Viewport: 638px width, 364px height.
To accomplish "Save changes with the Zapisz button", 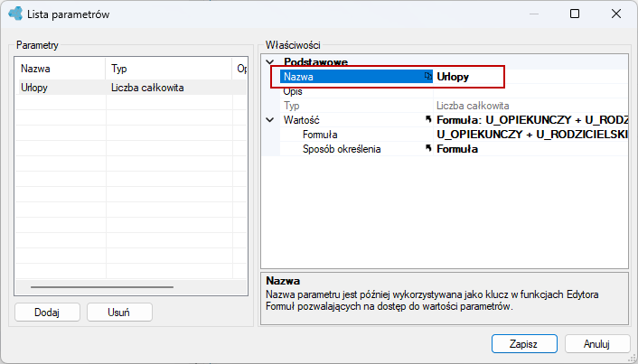I will pos(524,344).
